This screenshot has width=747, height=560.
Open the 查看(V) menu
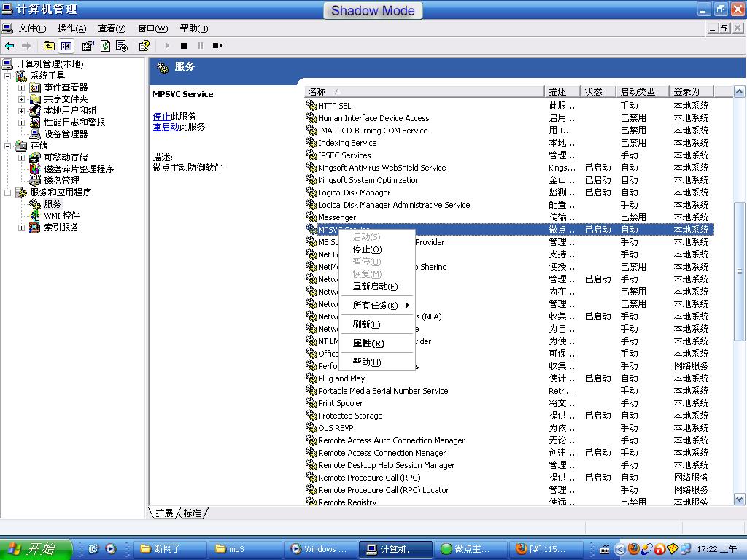point(112,28)
